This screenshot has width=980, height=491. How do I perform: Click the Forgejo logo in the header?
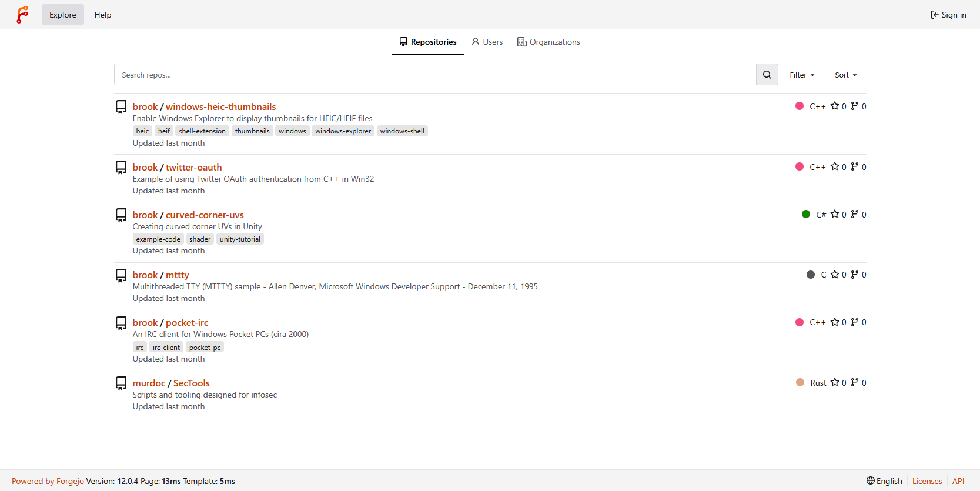[22, 15]
